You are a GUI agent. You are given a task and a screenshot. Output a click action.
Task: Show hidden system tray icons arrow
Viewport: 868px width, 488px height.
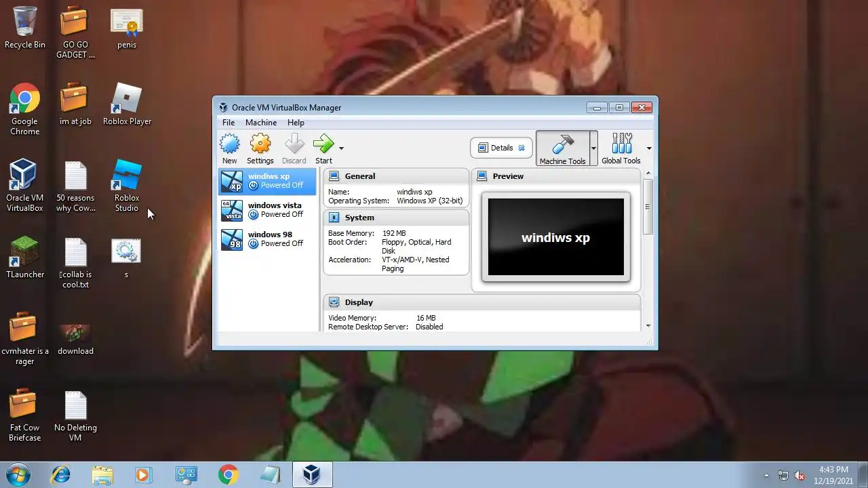point(766,475)
